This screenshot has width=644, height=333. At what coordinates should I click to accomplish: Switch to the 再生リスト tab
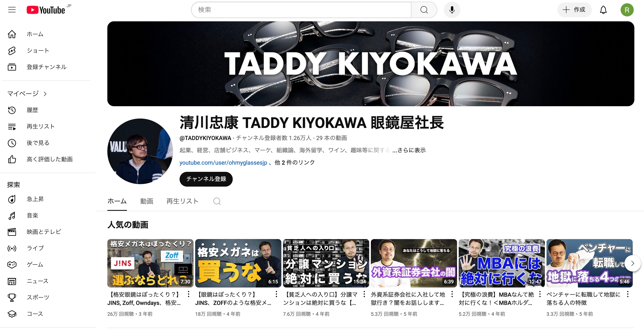182,201
